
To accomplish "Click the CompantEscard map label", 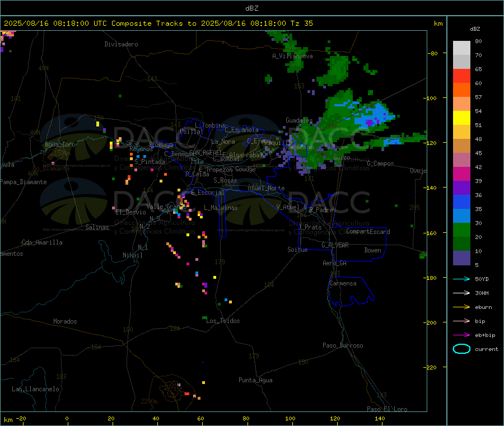I will point(368,232).
